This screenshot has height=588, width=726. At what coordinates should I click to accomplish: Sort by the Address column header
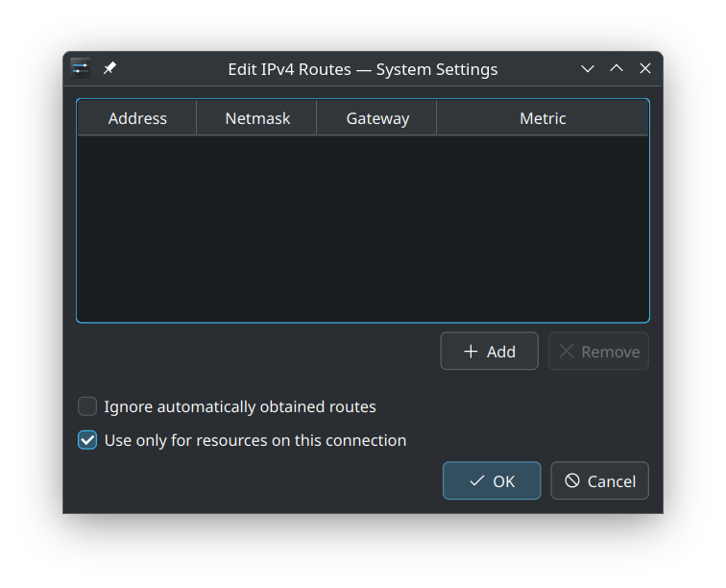[x=137, y=118]
